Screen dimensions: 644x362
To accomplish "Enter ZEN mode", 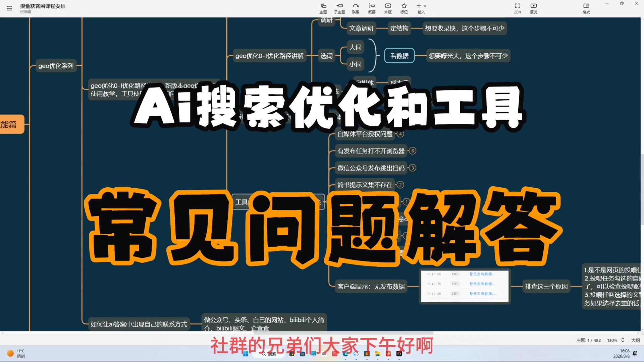I will [x=517, y=8].
